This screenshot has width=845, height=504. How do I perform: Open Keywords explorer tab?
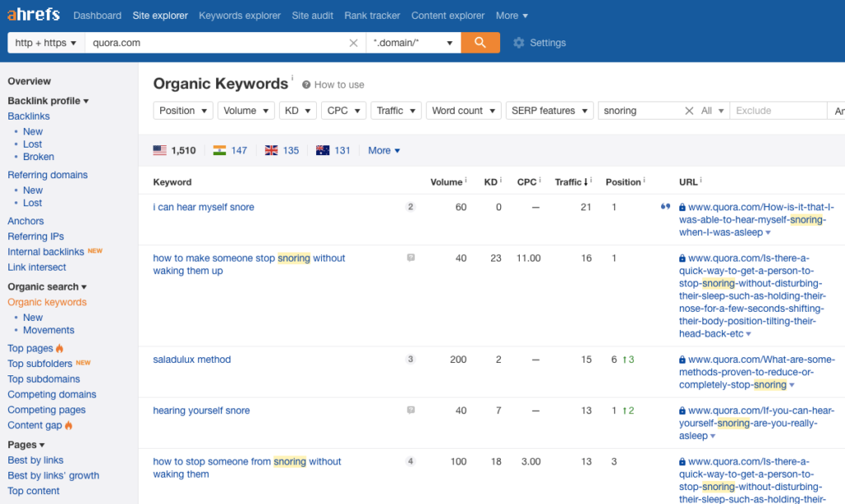pyautogui.click(x=240, y=16)
